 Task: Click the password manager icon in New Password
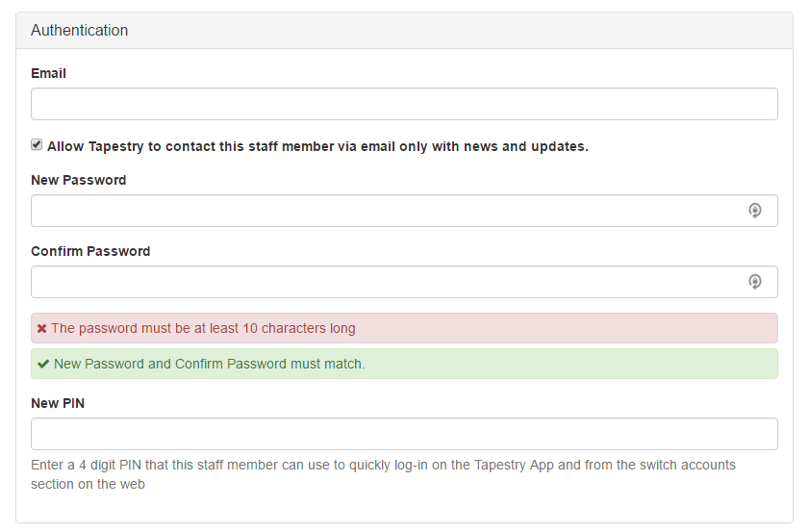pyautogui.click(x=755, y=211)
